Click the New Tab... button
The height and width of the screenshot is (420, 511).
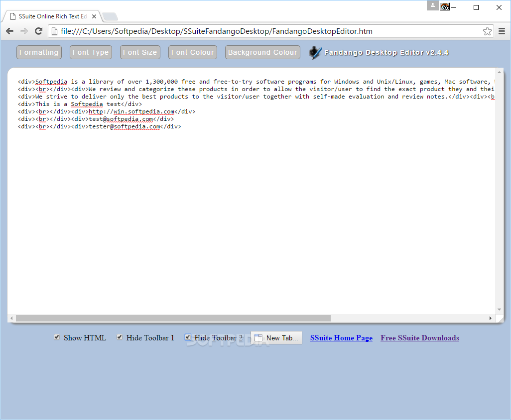tap(276, 337)
